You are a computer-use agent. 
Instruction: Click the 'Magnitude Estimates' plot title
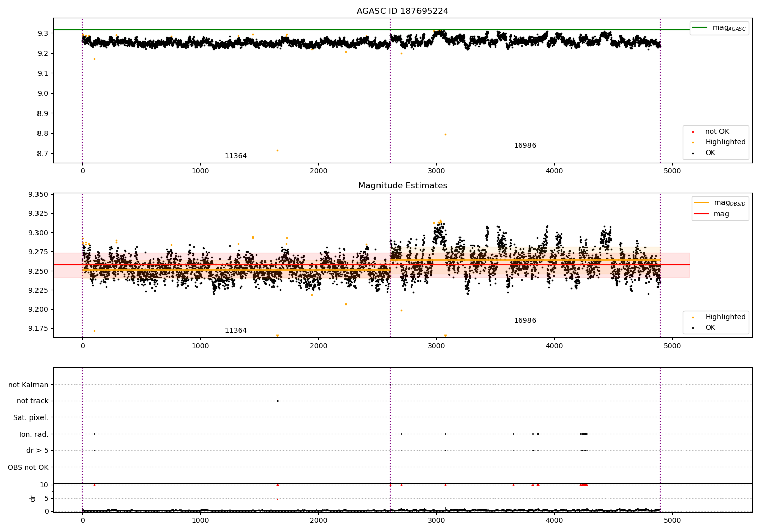tap(402, 186)
